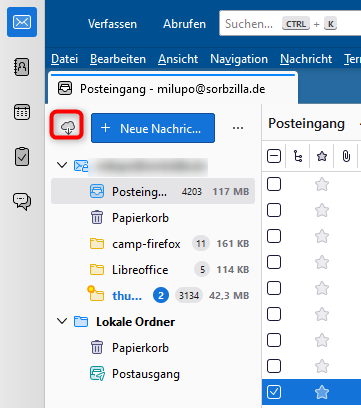Open the Navigation menu
The width and height of the screenshot is (361, 408).
[x=239, y=59]
